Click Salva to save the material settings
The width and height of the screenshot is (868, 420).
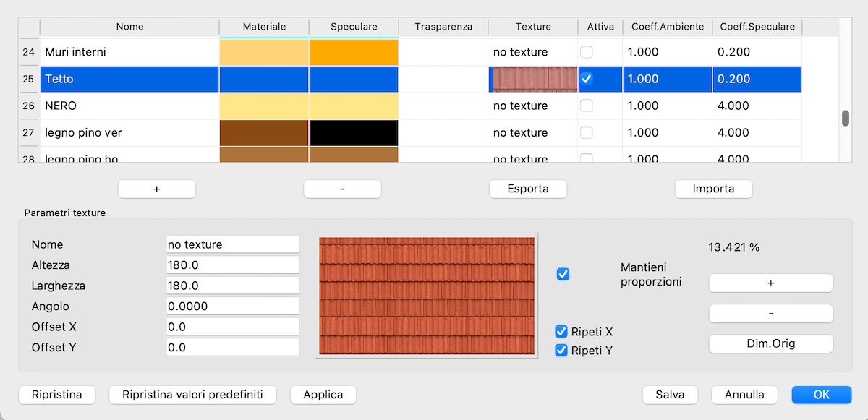pos(670,395)
